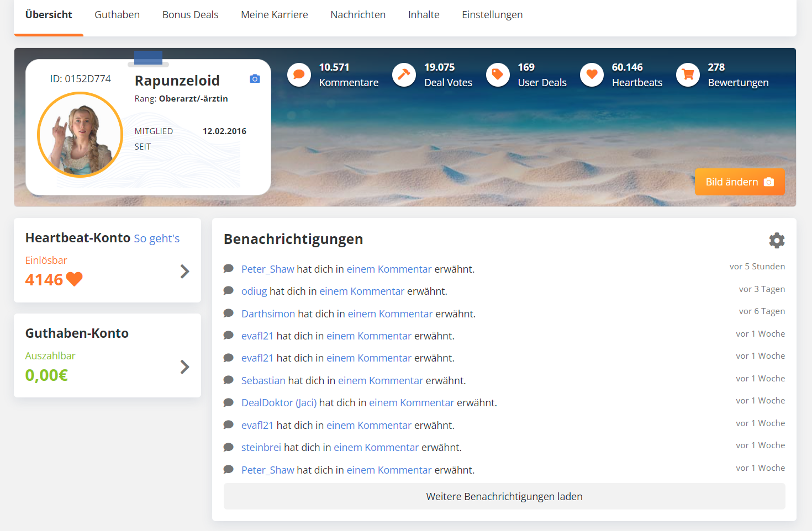Open the Darthsimon user link
The width and height of the screenshot is (812, 531).
(x=268, y=314)
